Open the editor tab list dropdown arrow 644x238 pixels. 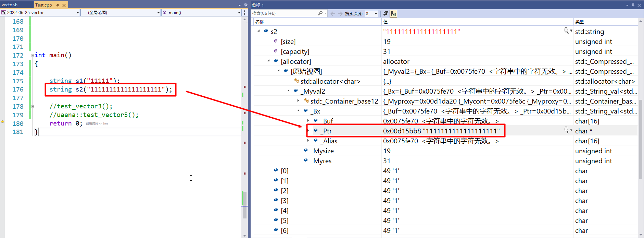pyautogui.click(x=240, y=5)
